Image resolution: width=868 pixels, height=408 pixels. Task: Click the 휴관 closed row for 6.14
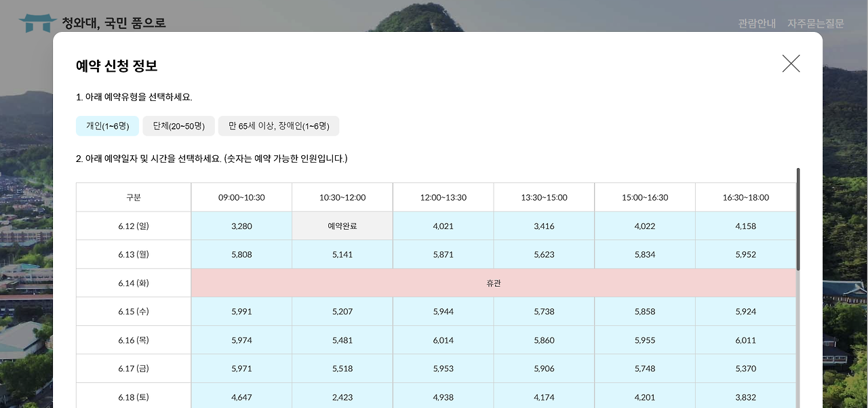coord(494,283)
